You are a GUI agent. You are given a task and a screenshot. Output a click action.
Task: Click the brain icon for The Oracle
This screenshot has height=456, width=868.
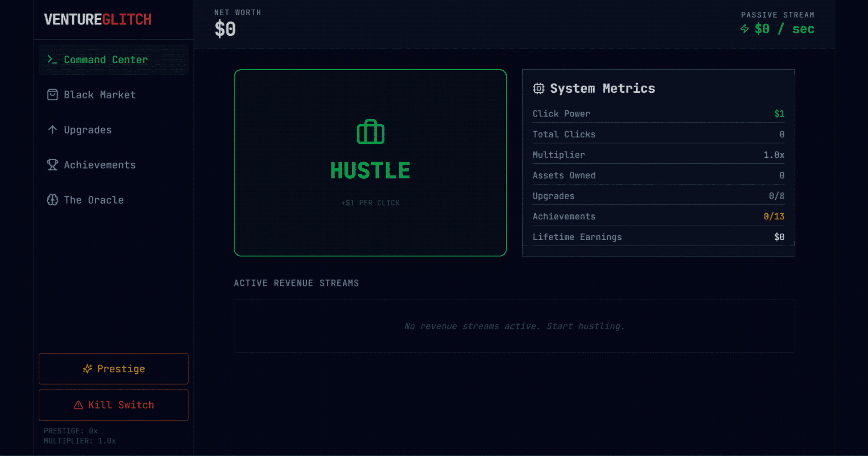click(52, 200)
